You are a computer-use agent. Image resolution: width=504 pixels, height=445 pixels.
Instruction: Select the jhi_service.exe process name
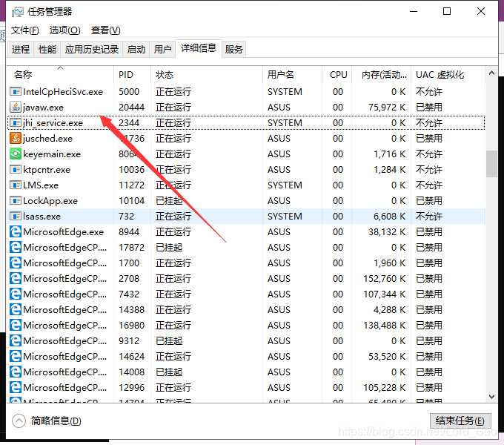53,123
